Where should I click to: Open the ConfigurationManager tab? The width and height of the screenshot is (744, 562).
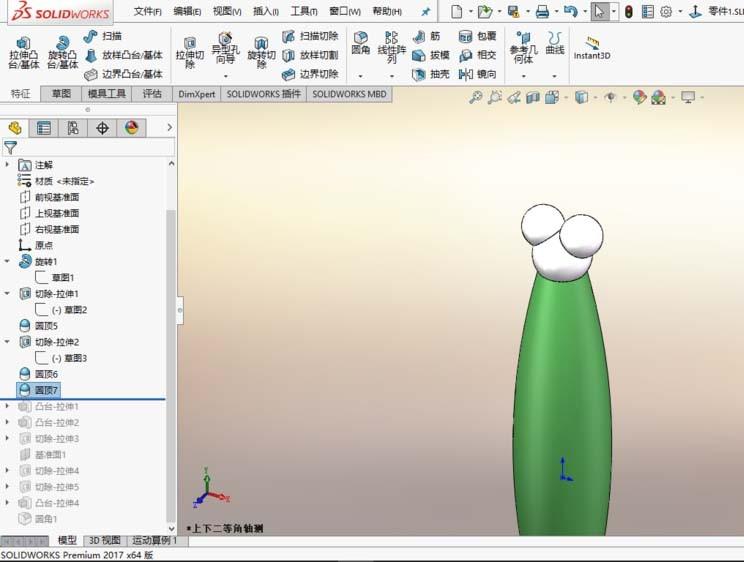point(73,128)
